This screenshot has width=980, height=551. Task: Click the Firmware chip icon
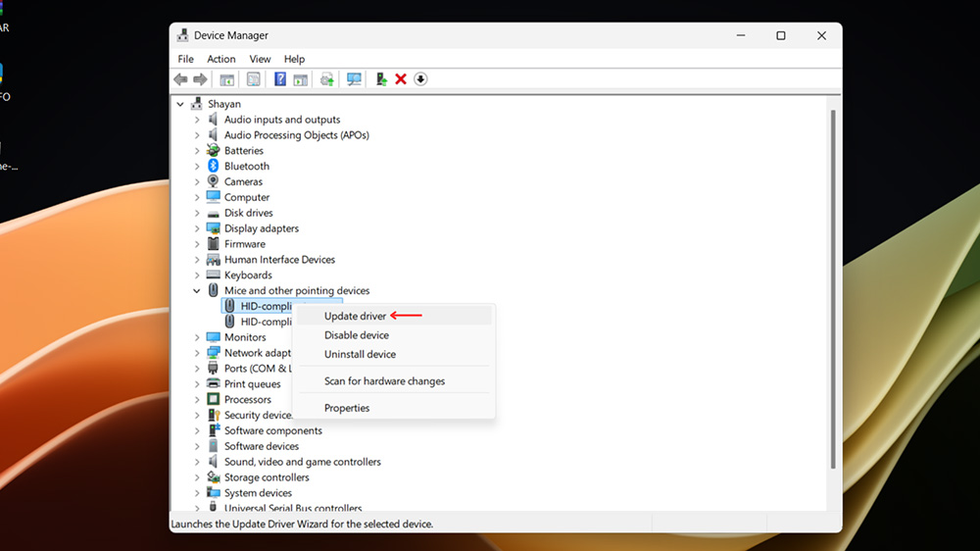[x=213, y=244]
